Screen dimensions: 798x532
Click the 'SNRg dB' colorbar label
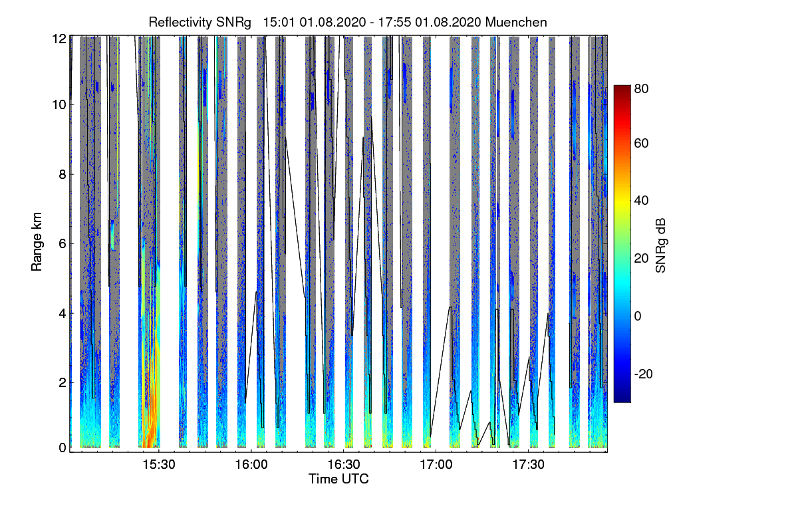(x=660, y=246)
